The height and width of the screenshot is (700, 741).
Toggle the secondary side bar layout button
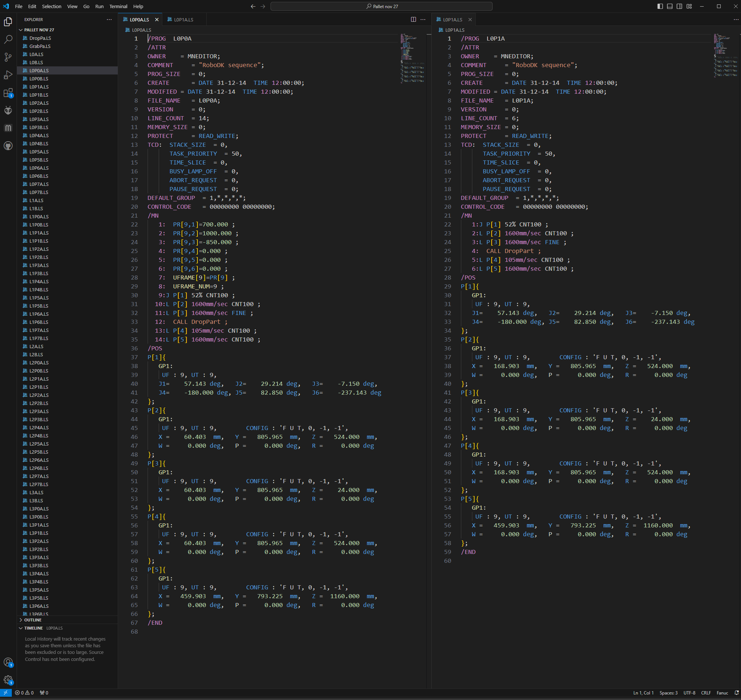point(679,6)
